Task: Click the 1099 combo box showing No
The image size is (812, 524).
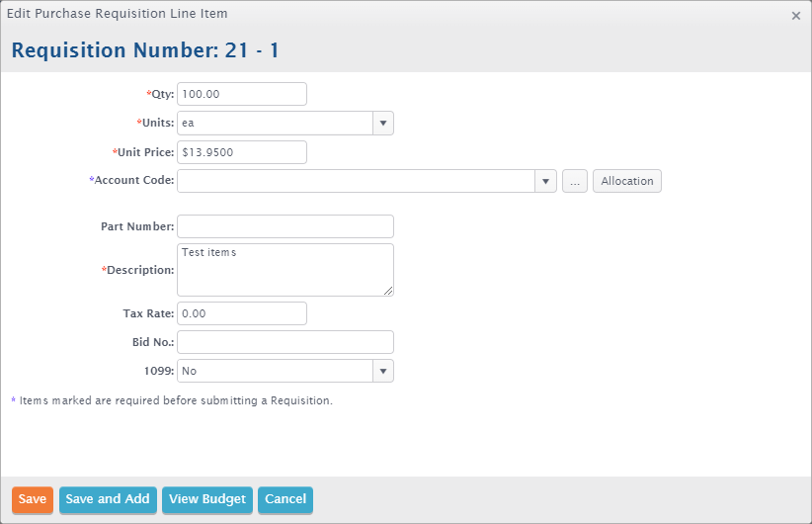Action: pos(276,371)
